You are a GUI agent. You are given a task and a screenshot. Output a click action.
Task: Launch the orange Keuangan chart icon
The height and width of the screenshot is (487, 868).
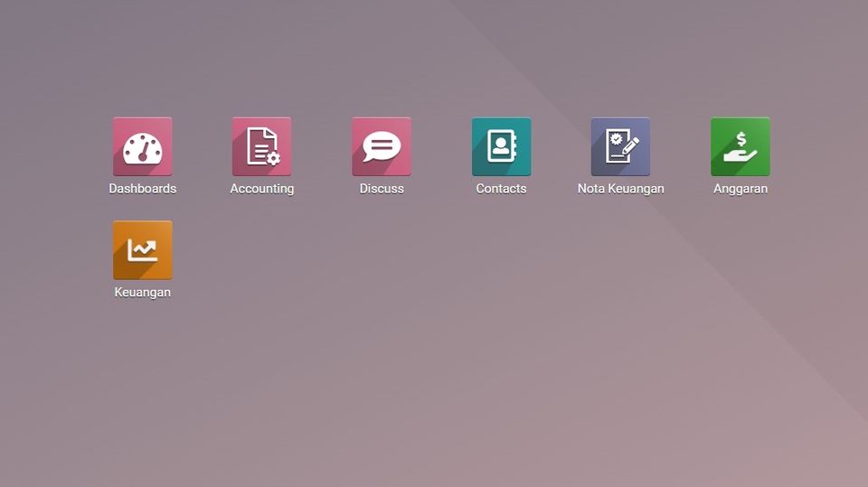click(x=142, y=250)
